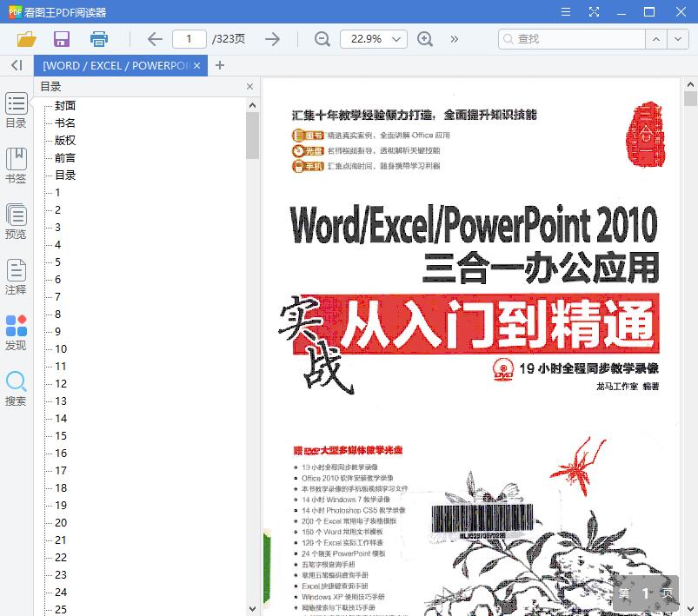Close the 目录 panel
Viewport: 698px width, 616px height.
point(249,86)
